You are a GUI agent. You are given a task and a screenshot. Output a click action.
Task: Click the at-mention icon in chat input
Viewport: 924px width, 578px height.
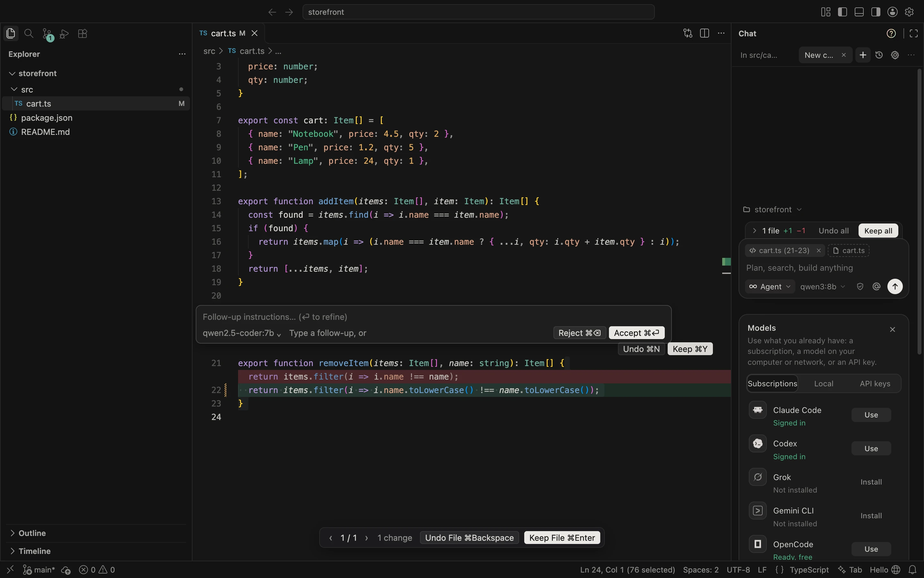coord(876,286)
